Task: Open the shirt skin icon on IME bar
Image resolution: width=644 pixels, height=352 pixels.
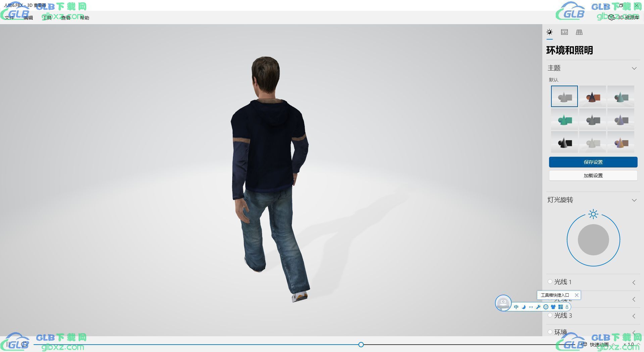Action: 553,307
